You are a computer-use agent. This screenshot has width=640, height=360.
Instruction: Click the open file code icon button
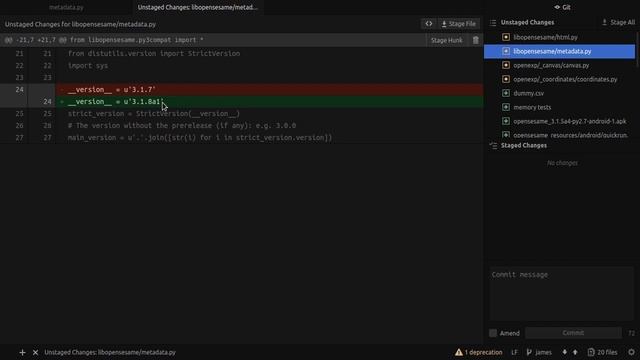(429, 24)
